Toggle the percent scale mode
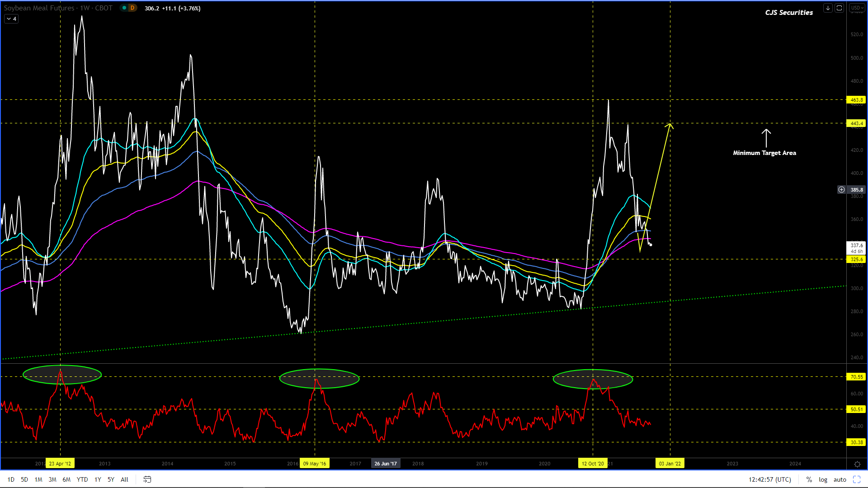Image resolution: width=868 pixels, height=488 pixels. 809,479
